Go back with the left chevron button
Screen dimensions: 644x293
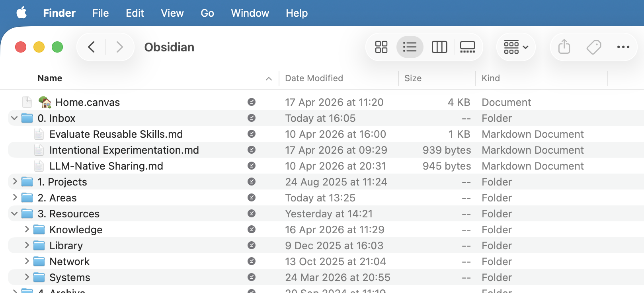[92, 47]
